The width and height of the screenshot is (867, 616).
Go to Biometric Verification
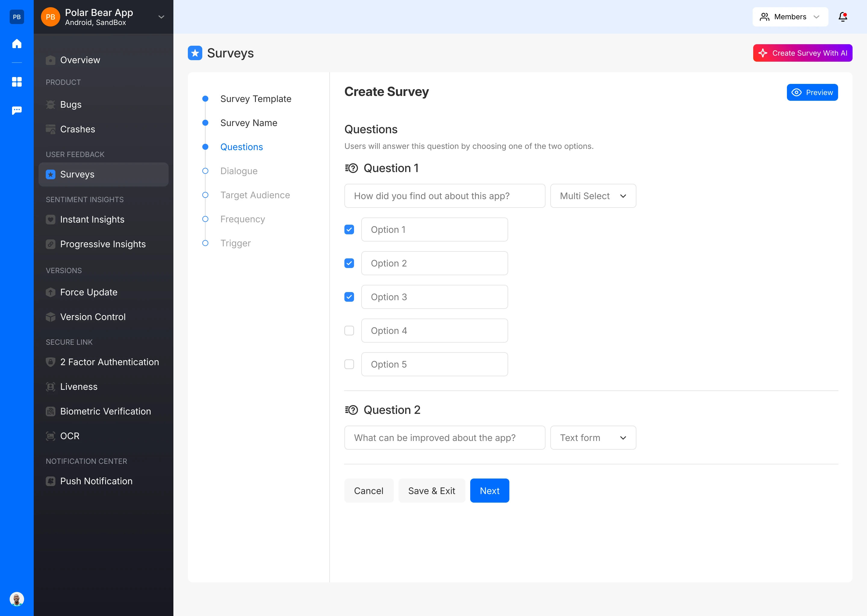[105, 411]
